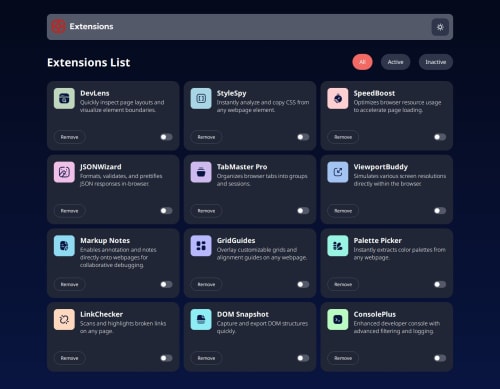Screen dimensions: 500x389
Task: Remove the GridGuides extension
Action: pyautogui.click(x=206, y=284)
